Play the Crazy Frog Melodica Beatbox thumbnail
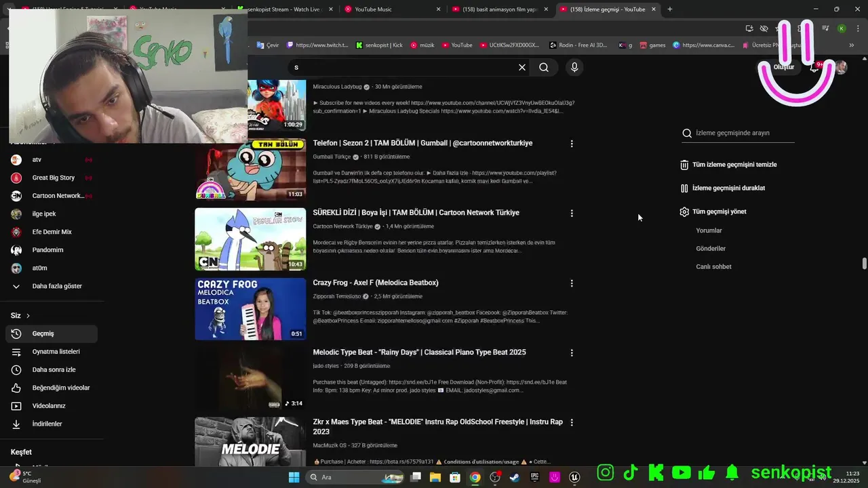The height and width of the screenshot is (488, 868). point(250,309)
